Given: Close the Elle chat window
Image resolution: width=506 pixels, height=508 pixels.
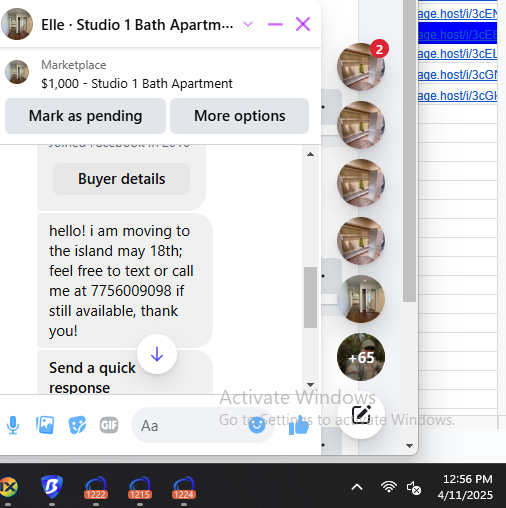Looking at the screenshot, I should pos(303,24).
